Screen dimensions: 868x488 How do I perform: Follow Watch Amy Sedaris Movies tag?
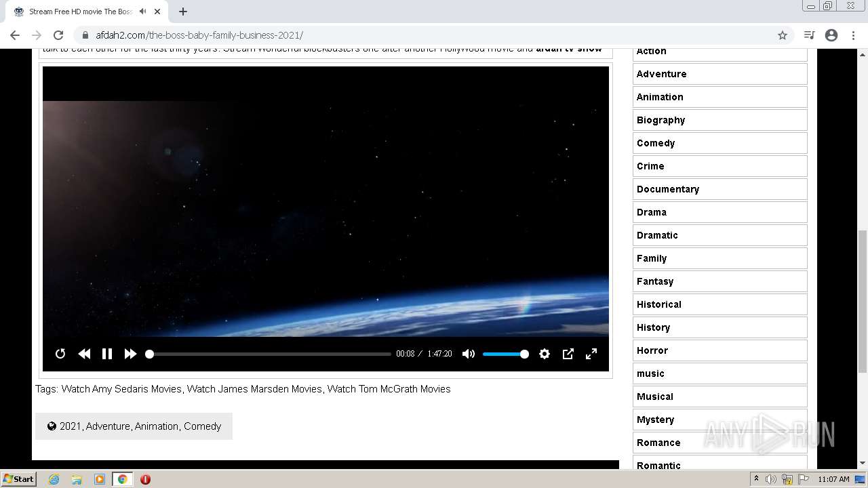[121, 389]
